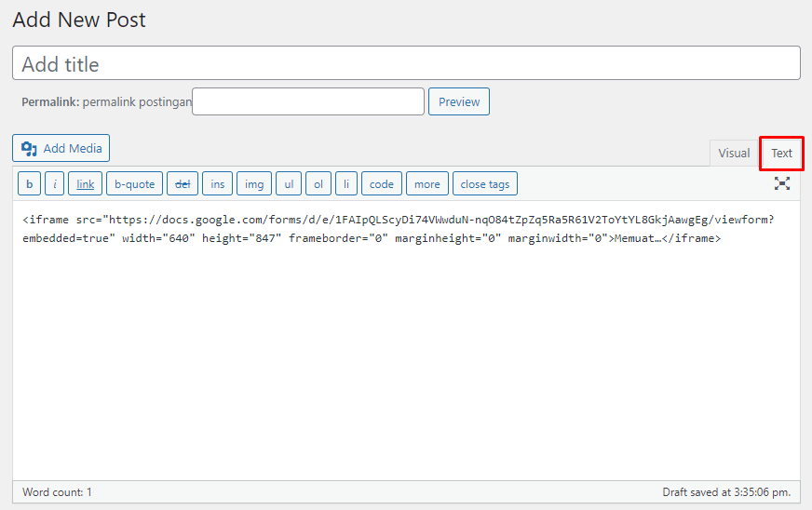Focus the Add title input field

point(406,64)
